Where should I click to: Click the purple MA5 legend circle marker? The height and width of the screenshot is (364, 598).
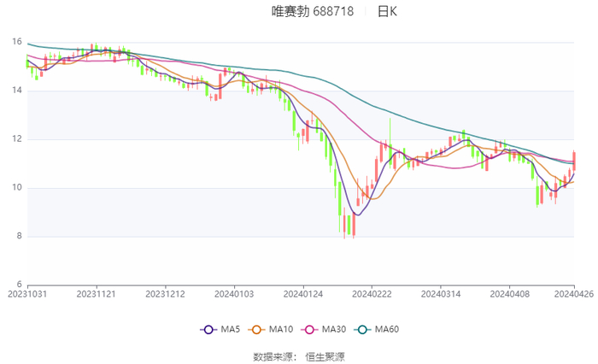[208, 330]
